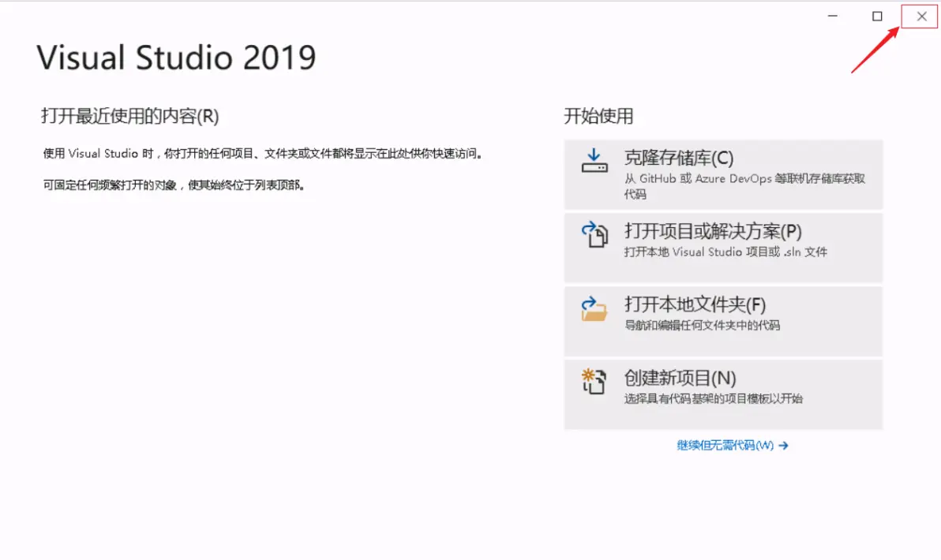This screenshot has height=560, width=941.
Task: Choose 打开本地文件夹(F) option title
Action: pyautogui.click(x=695, y=304)
